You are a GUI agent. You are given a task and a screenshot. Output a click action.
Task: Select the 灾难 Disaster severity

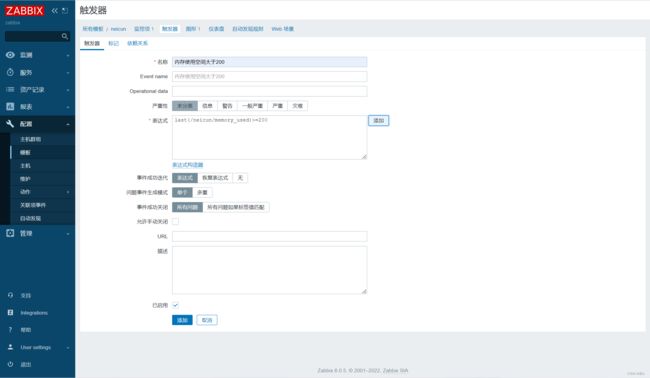point(298,106)
